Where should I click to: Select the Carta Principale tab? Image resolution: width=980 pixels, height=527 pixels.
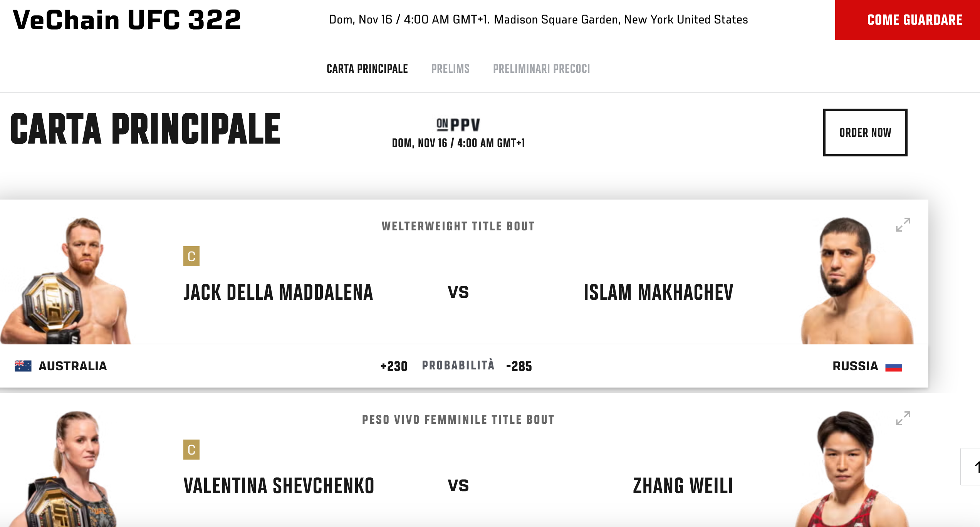[x=367, y=69]
